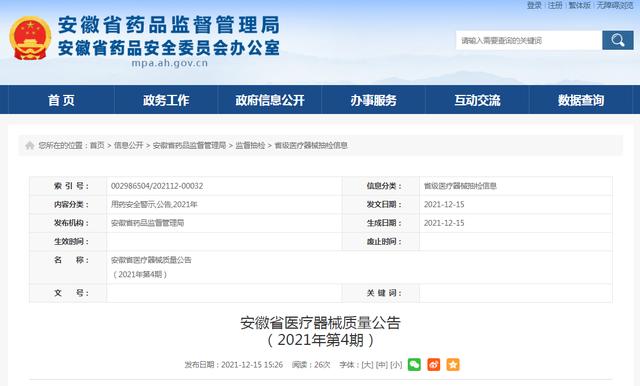Click the 发布机构 value 安徽省药品监督管理局

point(147,223)
